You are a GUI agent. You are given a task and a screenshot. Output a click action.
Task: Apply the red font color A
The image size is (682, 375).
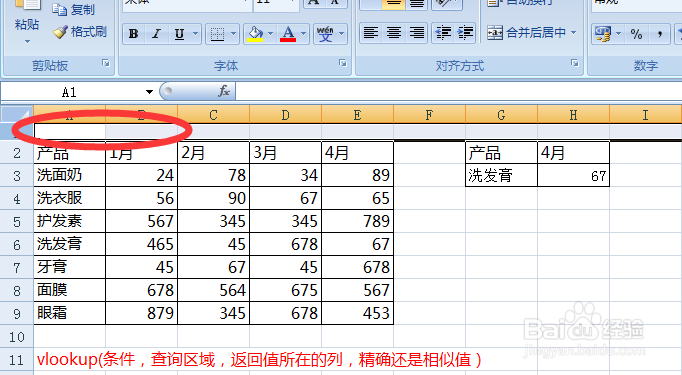[288, 33]
